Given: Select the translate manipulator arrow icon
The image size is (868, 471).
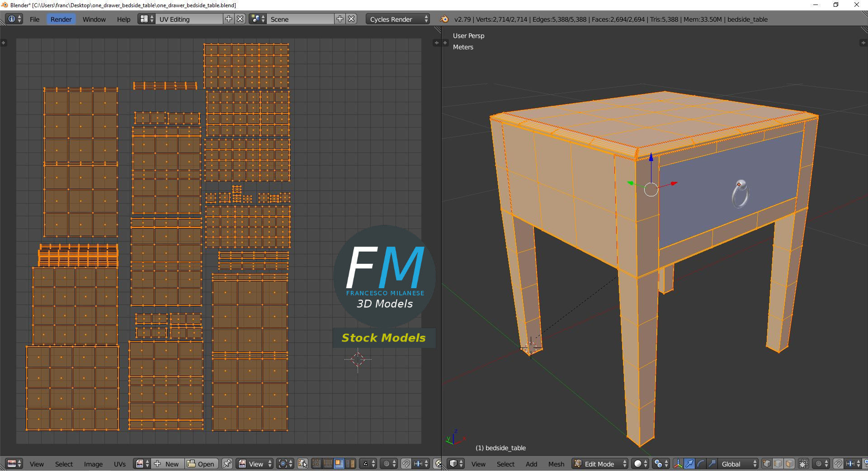Looking at the screenshot, I should [689, 464].
